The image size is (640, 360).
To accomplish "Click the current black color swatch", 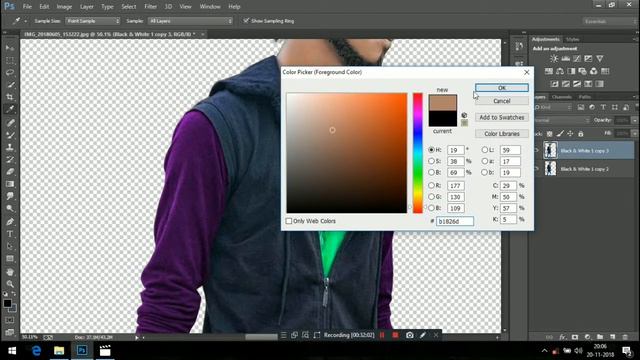I will tap(442, 119).
